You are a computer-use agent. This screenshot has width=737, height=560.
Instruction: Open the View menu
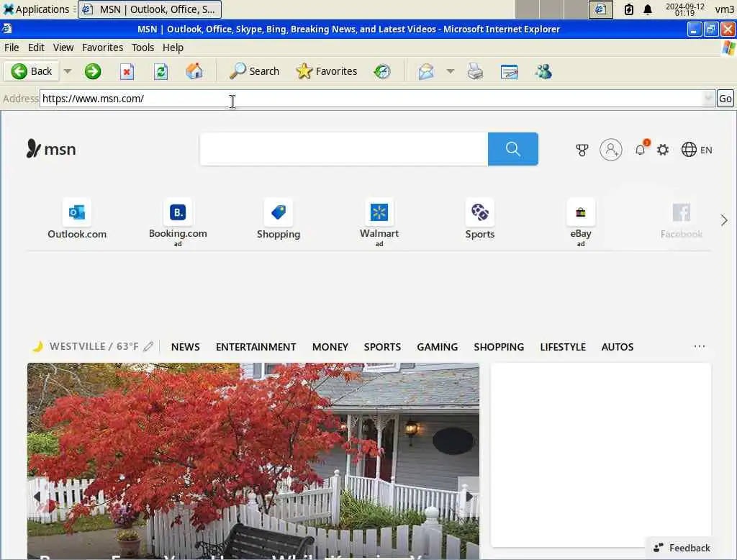click(63, 48)
